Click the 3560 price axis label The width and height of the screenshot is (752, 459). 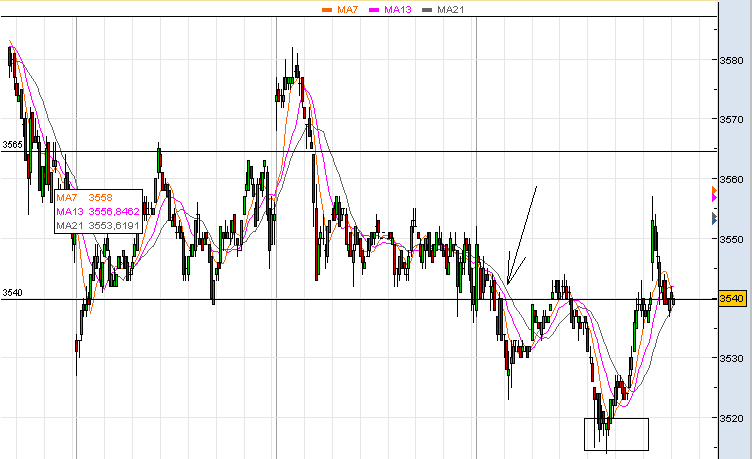(731, 179)
